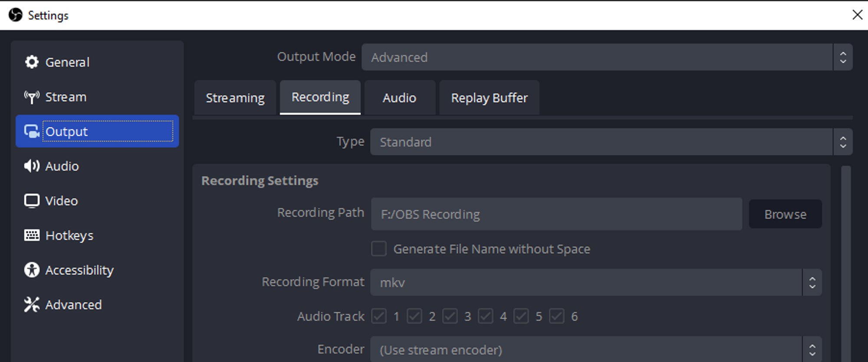Toggle Generate File Name without Space

coord(379,249)
